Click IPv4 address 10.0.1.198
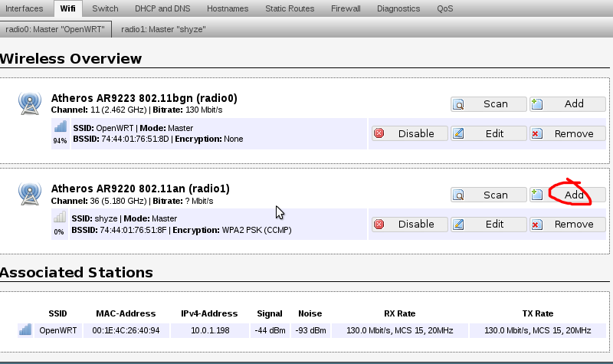The width and height of the screenshot is (613, 364). point(210,330)
